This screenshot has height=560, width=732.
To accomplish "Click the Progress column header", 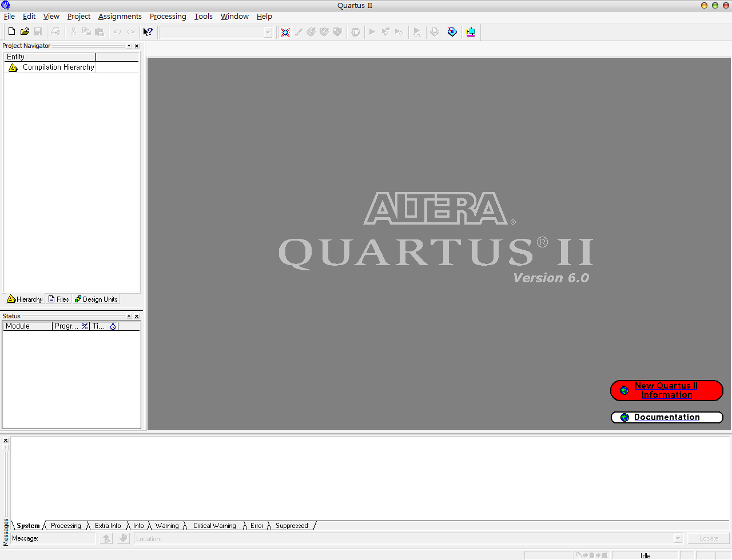I will pyautogui.click(x=71, y=326).
